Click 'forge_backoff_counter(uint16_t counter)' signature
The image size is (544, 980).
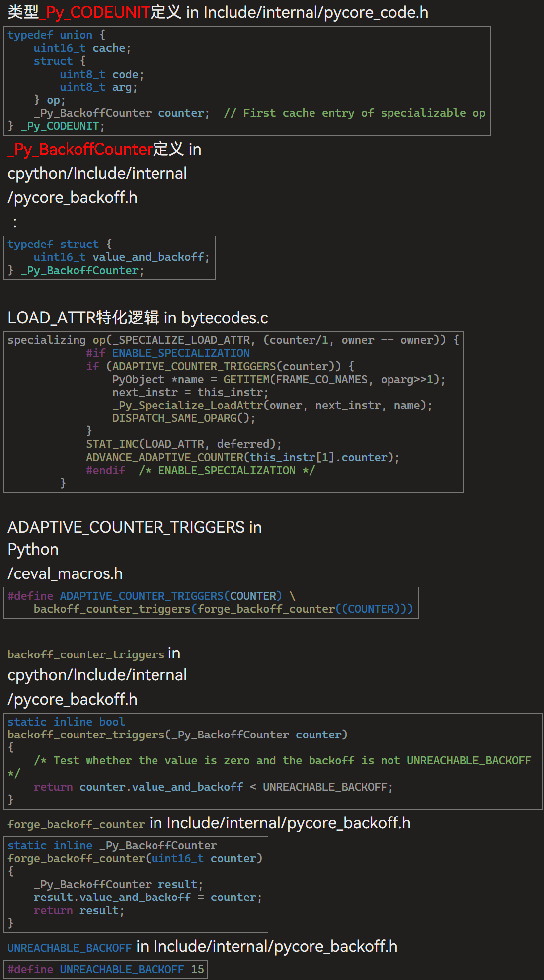[x=135, y=859]
